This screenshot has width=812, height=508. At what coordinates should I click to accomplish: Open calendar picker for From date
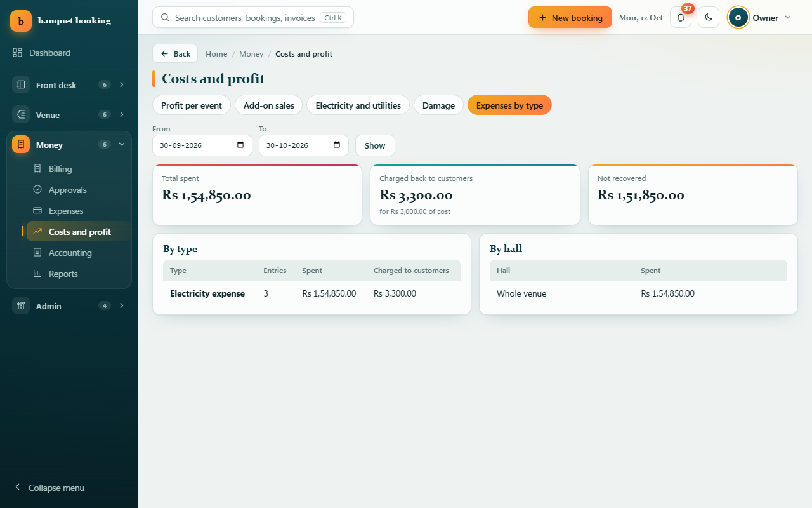pos(240,145)
